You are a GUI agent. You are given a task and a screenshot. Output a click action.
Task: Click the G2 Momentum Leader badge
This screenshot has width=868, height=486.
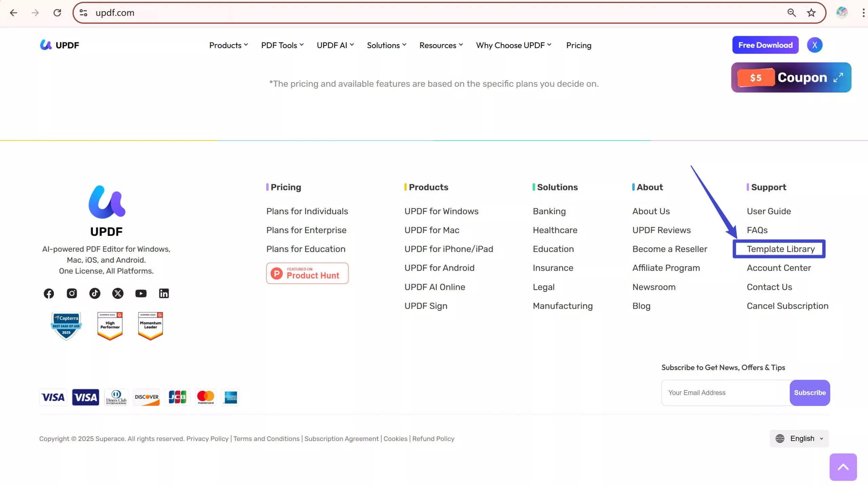[x=151, y=326]
